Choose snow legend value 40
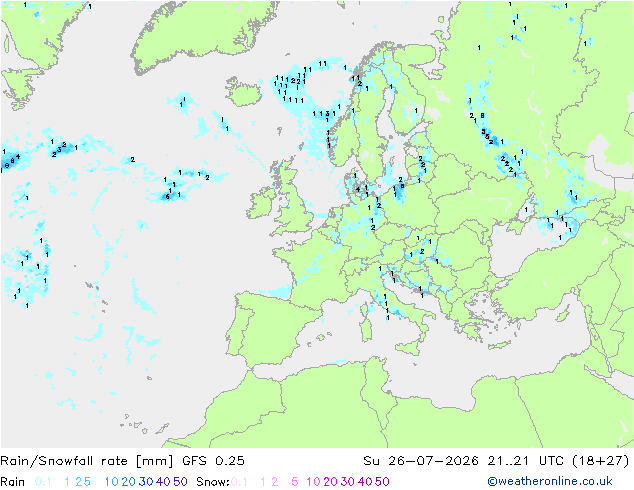 [x=365, y=482]
